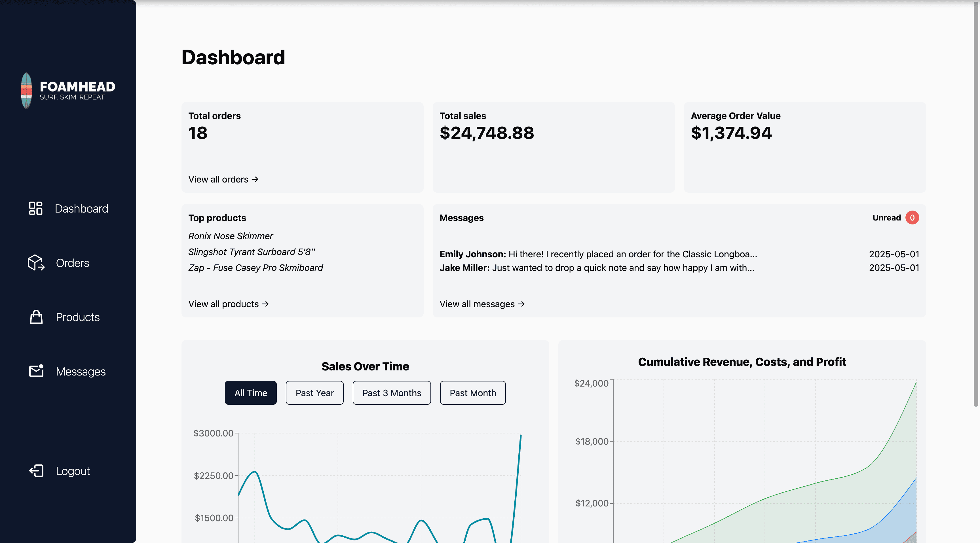Click the Products shopping bag icon

pos(36,317)
